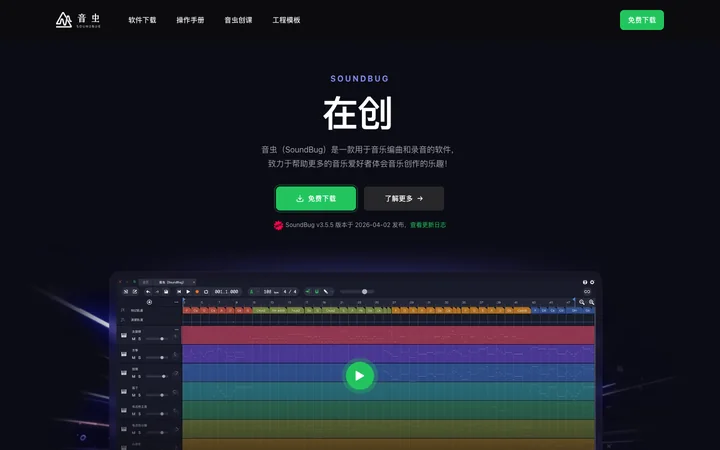Mute the red track with its M button

[134, 339]
